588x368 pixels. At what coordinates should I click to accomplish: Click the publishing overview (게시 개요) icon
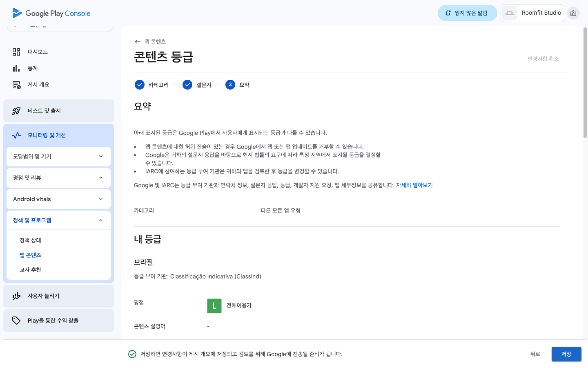(16, 85)
